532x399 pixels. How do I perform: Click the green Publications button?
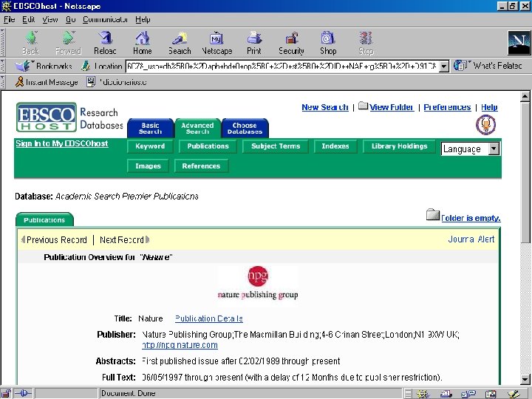[208, 146]
